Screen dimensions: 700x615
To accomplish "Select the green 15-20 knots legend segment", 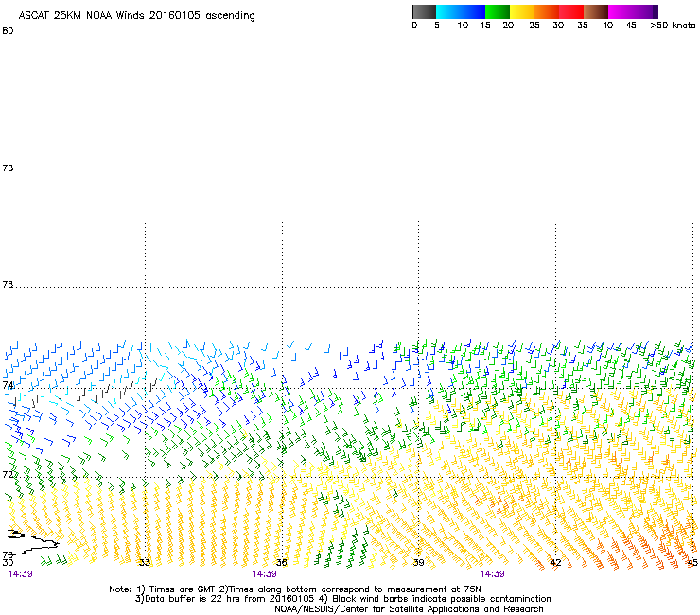I will 498,11.
